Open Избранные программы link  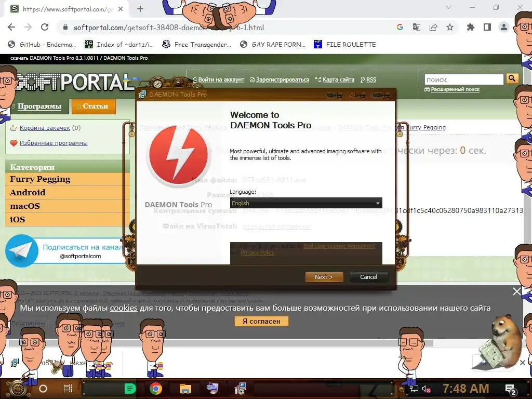click(54, 143)
